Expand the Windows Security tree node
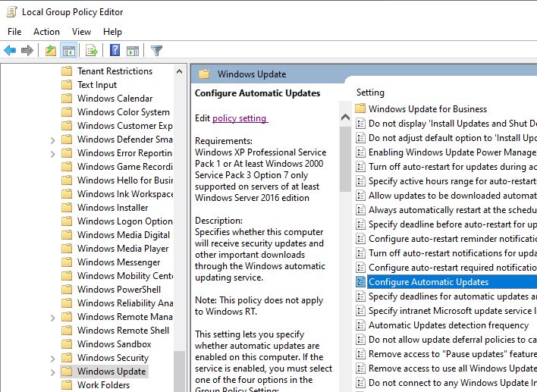537x392 pixels. coord(52,359)
